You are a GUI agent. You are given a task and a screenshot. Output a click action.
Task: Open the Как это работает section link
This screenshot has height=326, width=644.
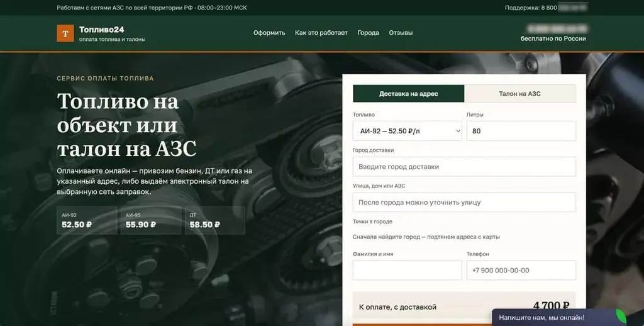(x=321, y=33)
